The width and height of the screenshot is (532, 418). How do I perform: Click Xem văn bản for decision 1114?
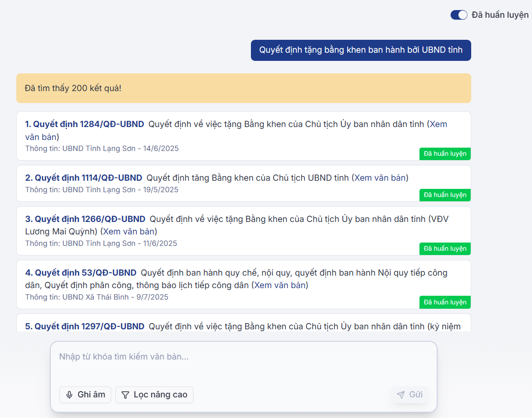[380, 178]
